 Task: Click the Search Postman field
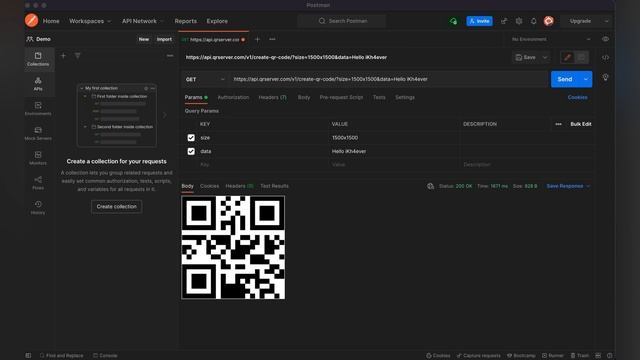(x=342, y=21)
